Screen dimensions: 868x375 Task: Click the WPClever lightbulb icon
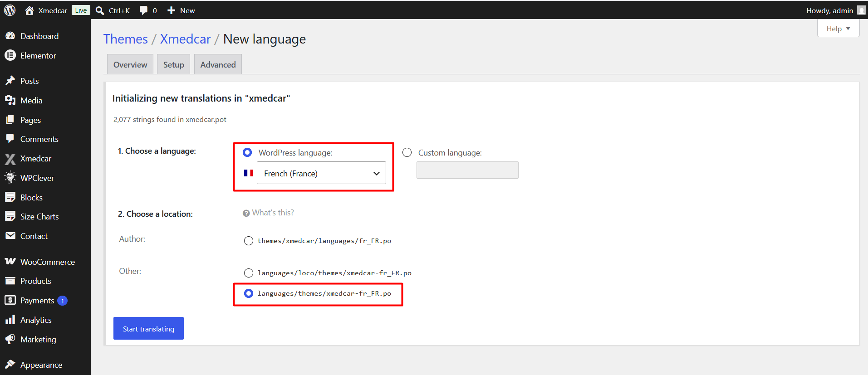(10, 178)
